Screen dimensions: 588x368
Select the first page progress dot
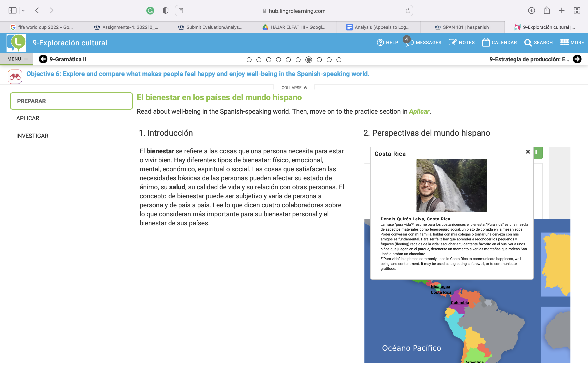point(249,60)
